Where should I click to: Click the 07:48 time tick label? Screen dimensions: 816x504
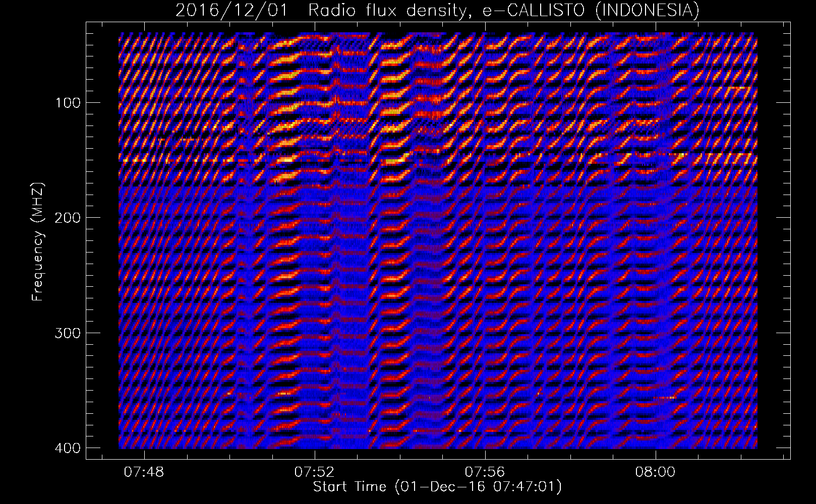[145, 472]
